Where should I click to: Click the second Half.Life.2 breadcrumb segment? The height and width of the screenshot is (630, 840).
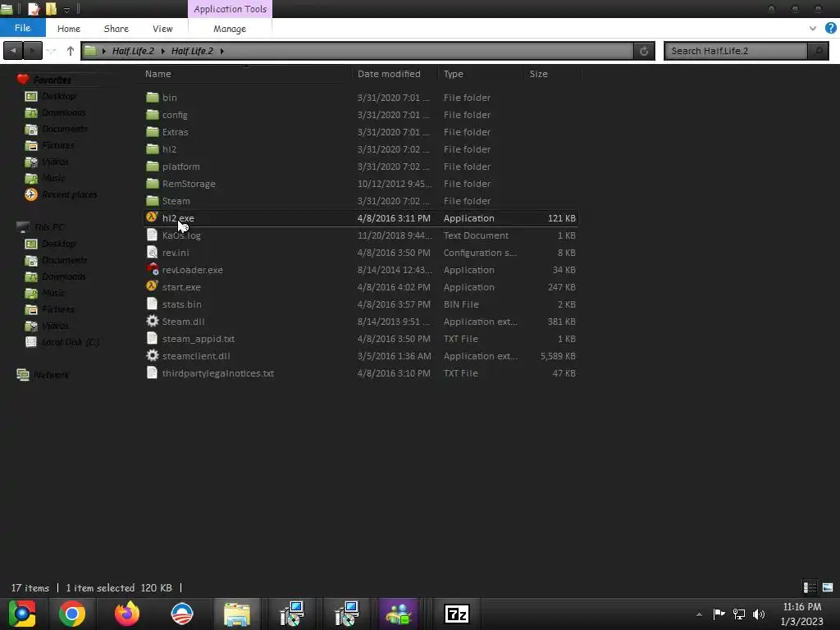coord(192,51)
